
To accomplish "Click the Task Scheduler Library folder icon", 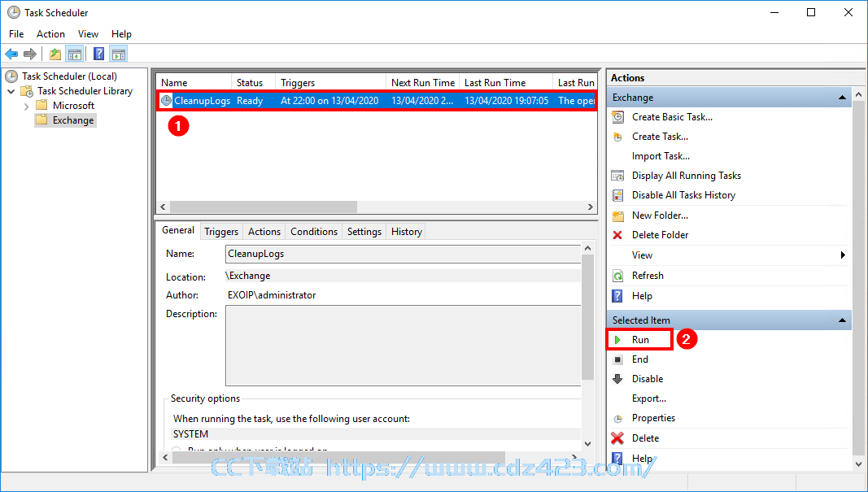I will (27, 91).
